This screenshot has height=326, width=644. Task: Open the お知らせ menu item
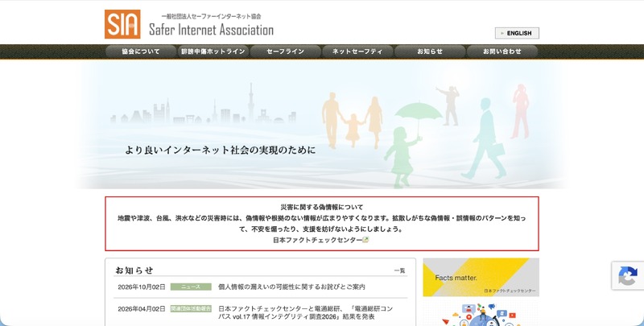[430, 52]
